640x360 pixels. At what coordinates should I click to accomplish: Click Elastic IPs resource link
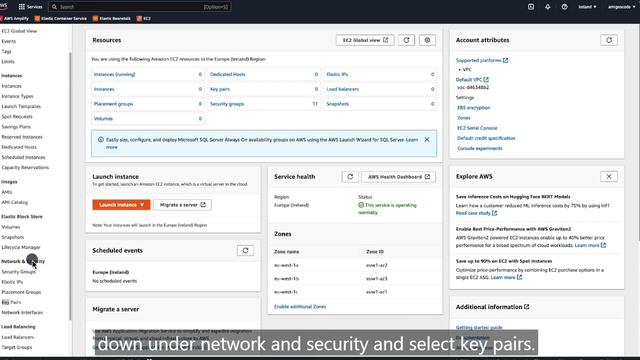337,74
